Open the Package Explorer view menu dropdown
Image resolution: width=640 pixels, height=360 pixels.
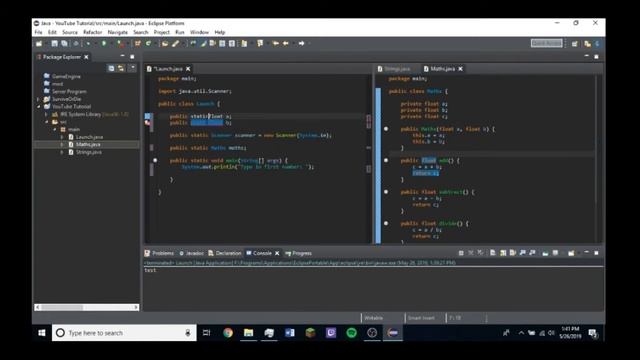point(132,68)
